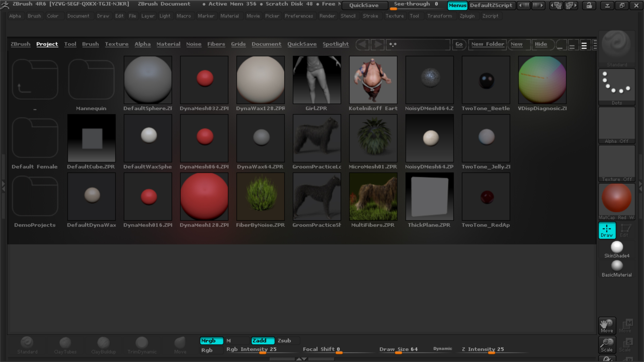644x362 pixels.
Task: Open the MatCap Red Wax material picker
Action: [616, 198]
